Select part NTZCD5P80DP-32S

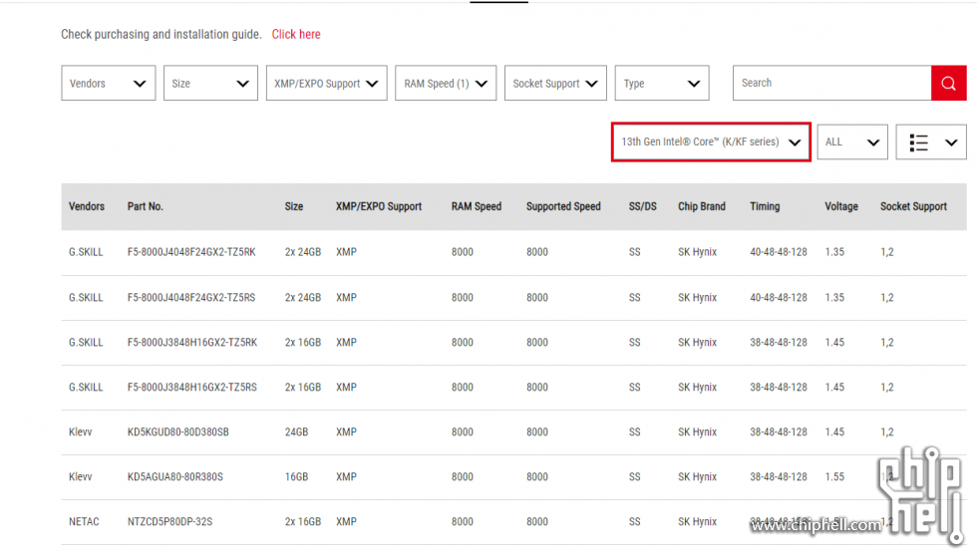[x=169, y=521]
